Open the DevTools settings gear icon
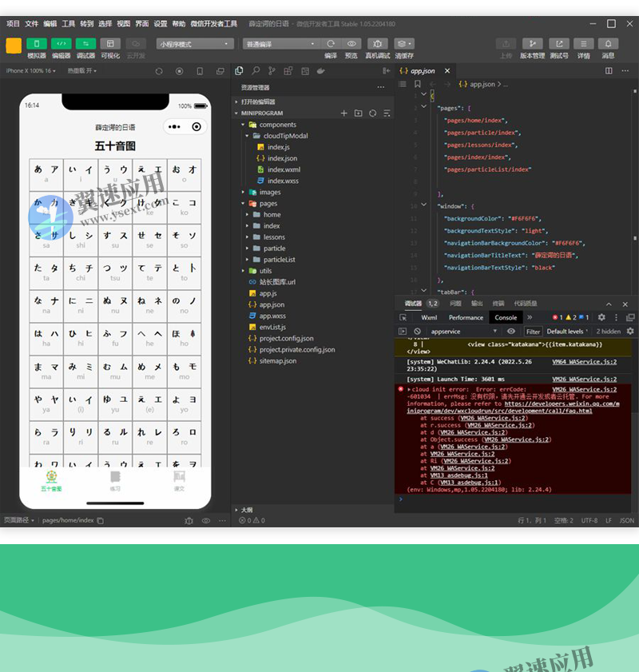The height and width of the screenshot is (672, 639). click(601, 317)
